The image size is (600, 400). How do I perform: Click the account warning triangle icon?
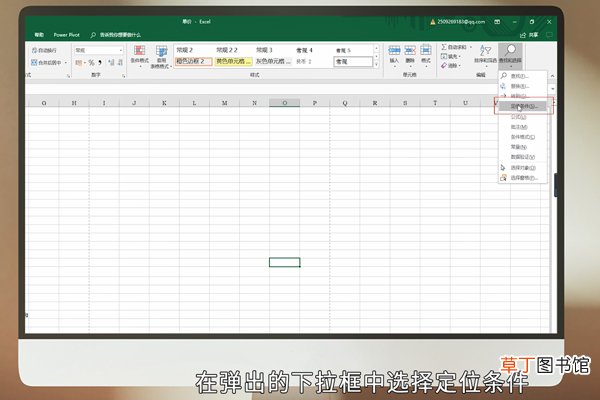tap(433, 22)
